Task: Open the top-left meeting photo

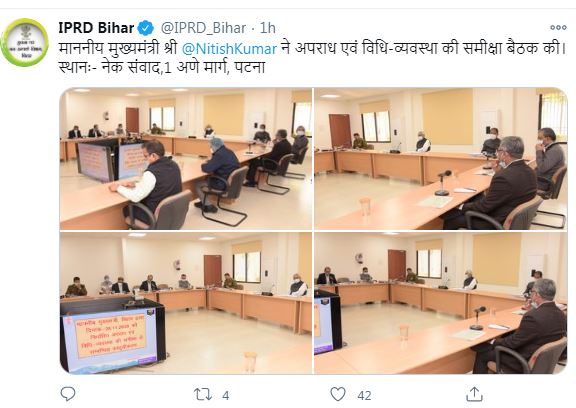Action: tap(186, 159)
